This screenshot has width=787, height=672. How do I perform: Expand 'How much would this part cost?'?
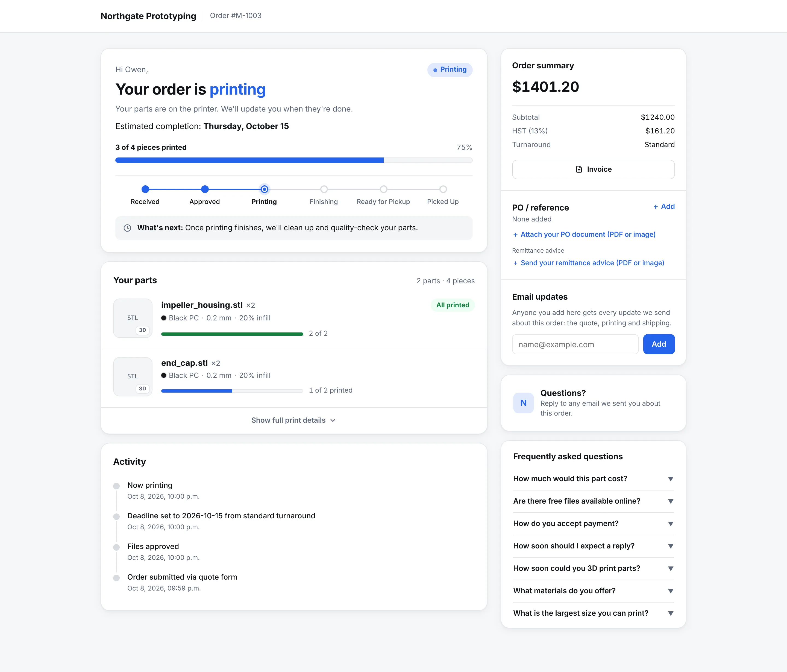(593, 479)
